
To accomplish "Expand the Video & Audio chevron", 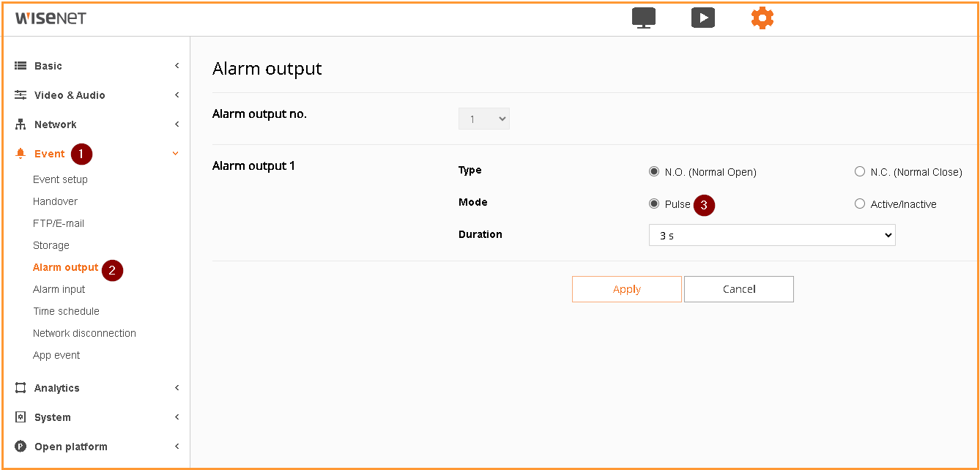I will [177, 95].
